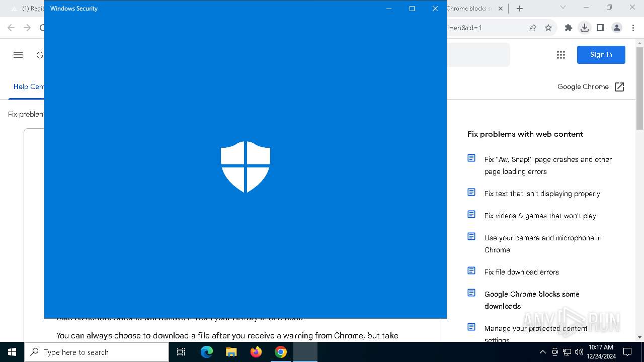Screen dimensions: 644x362
Task: Click document icon beside 'Fix videos & games'
Action: click(471, 214)
